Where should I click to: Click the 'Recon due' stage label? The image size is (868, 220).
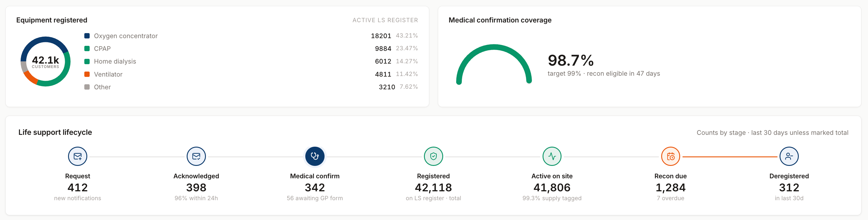click(x=671, y=176)
